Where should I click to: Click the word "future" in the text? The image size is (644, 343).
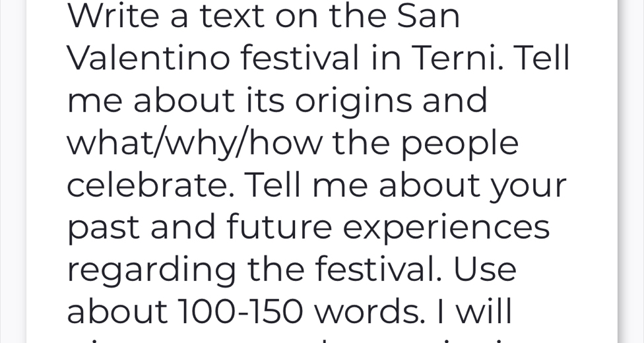click(279, 228)
